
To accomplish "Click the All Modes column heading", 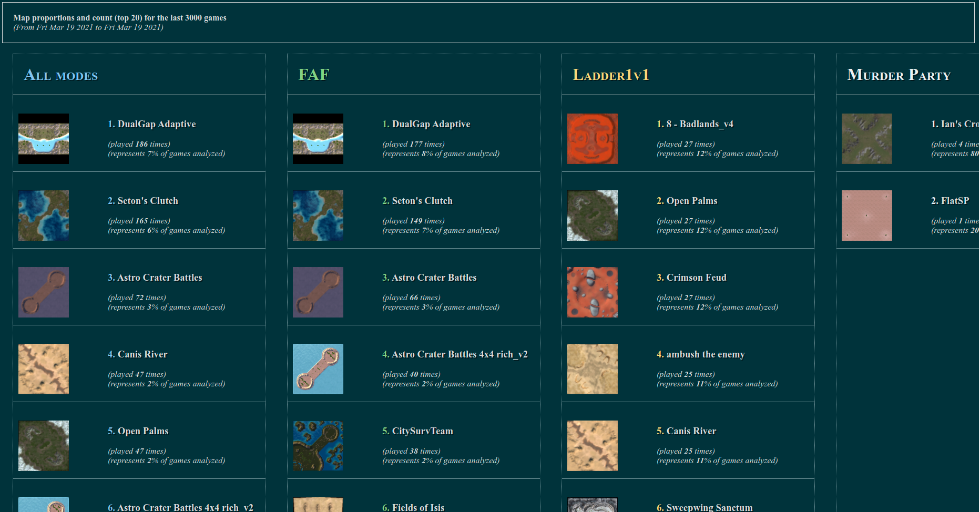I will click(61, 75).
